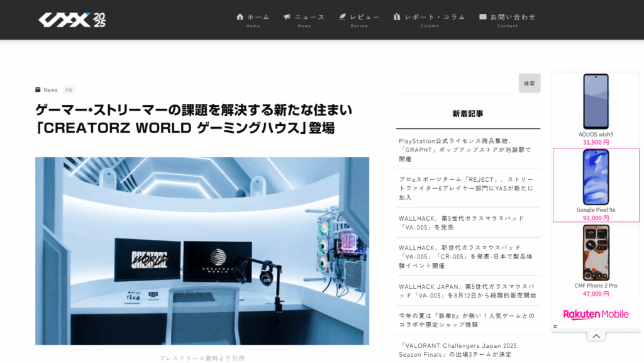Image resolution: width=644 pixels, height=363 pixels.
Task: Open the ニュース menu item
Action: point(304,20)
